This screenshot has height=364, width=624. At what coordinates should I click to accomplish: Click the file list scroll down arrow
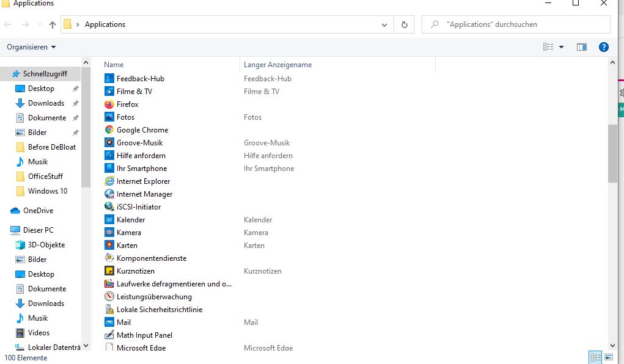(x=612, y=346)
